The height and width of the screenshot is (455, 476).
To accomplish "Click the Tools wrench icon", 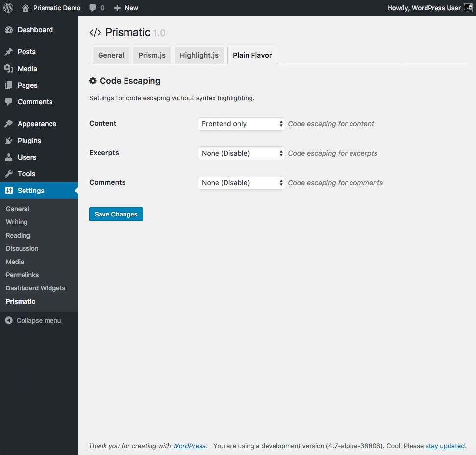I will [9, 174].
